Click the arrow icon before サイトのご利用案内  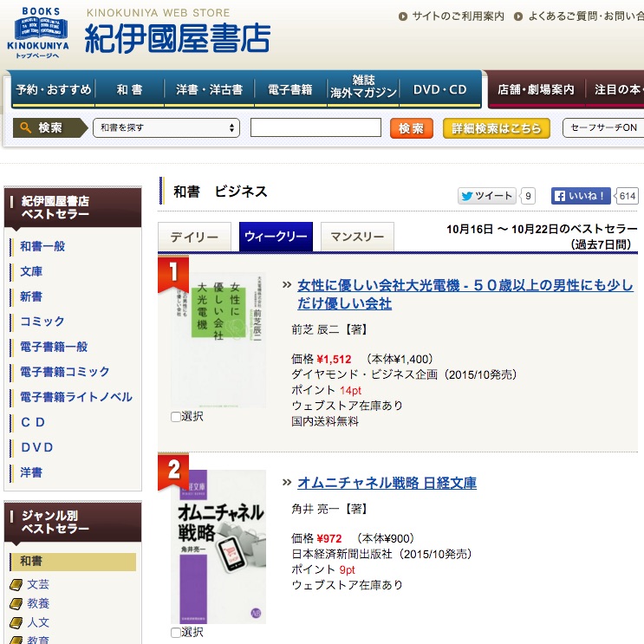coord(403,16)
